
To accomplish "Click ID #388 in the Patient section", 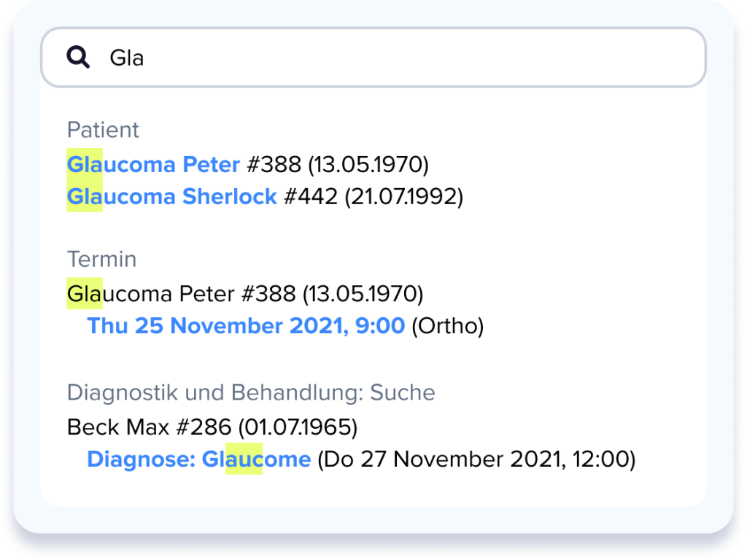I will (x=274, y=165).
